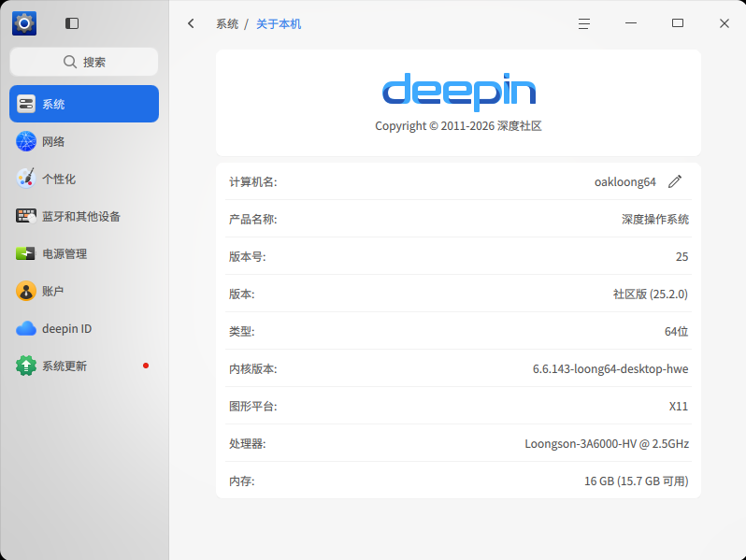Click the version number 25

(x=681, y=257)
